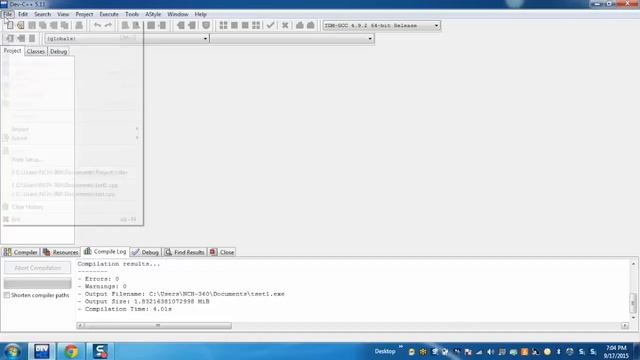Click the compilation progress bar
The width and height of the screenshot is (640, 360).
pyautogui.click(x=38, y=283)
